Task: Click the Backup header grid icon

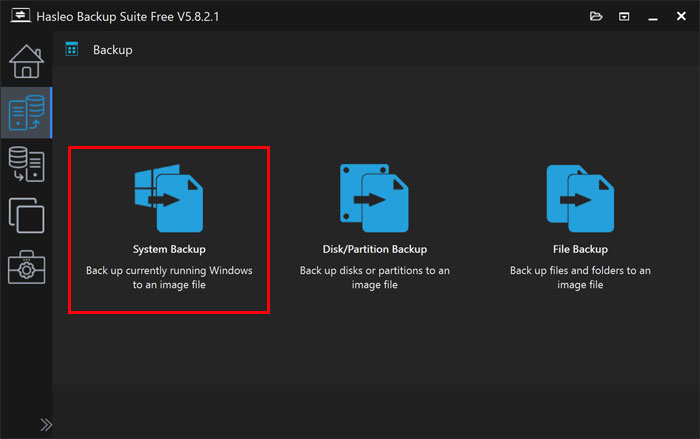Action: pos(71,49)
